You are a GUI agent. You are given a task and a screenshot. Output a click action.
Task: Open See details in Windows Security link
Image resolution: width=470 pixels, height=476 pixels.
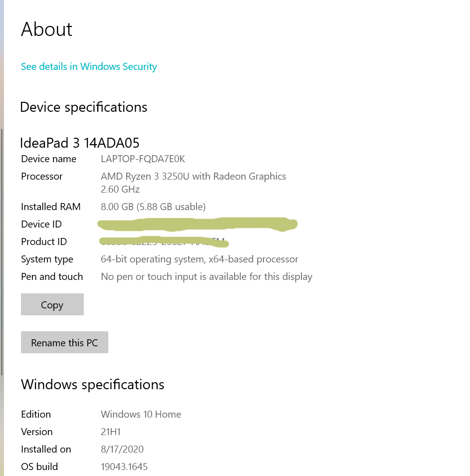coord(89,66)
